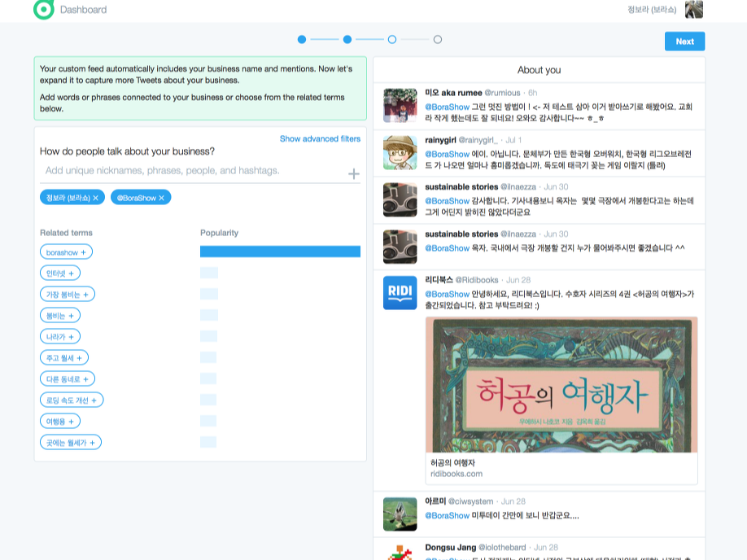Add related term borashow

66,252
